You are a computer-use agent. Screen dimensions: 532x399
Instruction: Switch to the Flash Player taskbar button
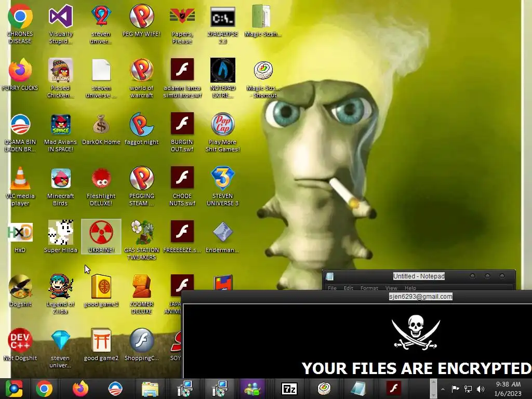(394, 389)
